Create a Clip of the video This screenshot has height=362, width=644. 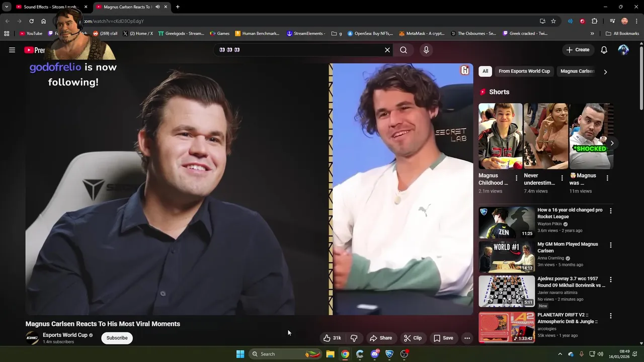[413, 338]
